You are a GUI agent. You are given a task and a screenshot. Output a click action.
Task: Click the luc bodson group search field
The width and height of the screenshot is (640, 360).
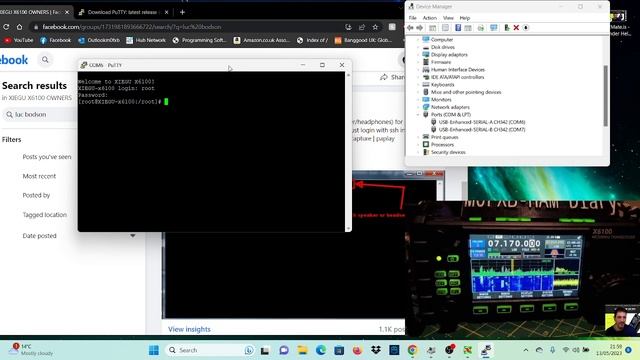40,115
